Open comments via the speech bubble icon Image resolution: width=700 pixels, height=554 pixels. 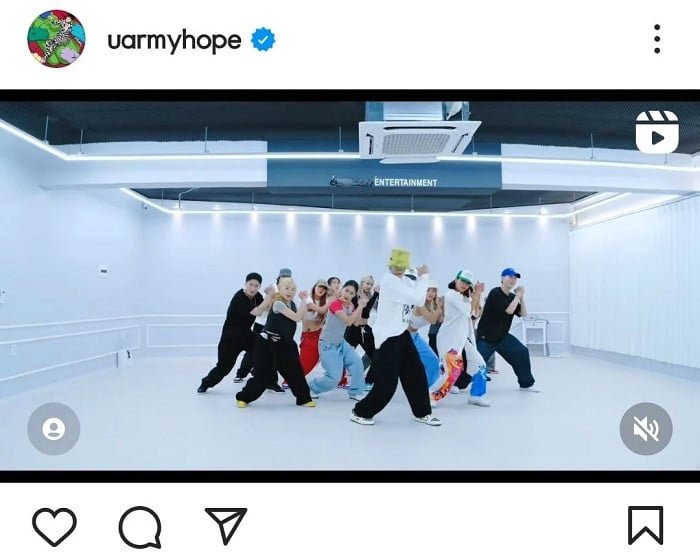(x=140, y=527)
